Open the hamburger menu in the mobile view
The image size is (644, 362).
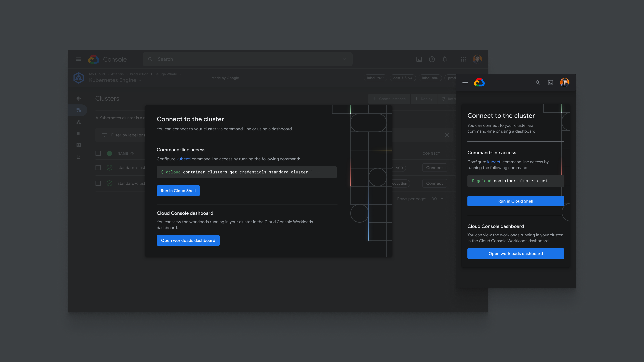pyautogui.click(x=465, y=82)
